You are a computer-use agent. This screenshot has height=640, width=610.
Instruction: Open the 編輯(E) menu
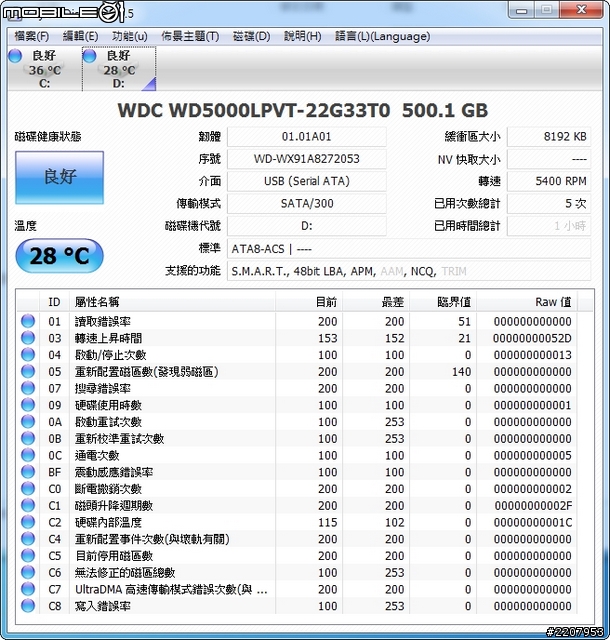pos(80,36)
